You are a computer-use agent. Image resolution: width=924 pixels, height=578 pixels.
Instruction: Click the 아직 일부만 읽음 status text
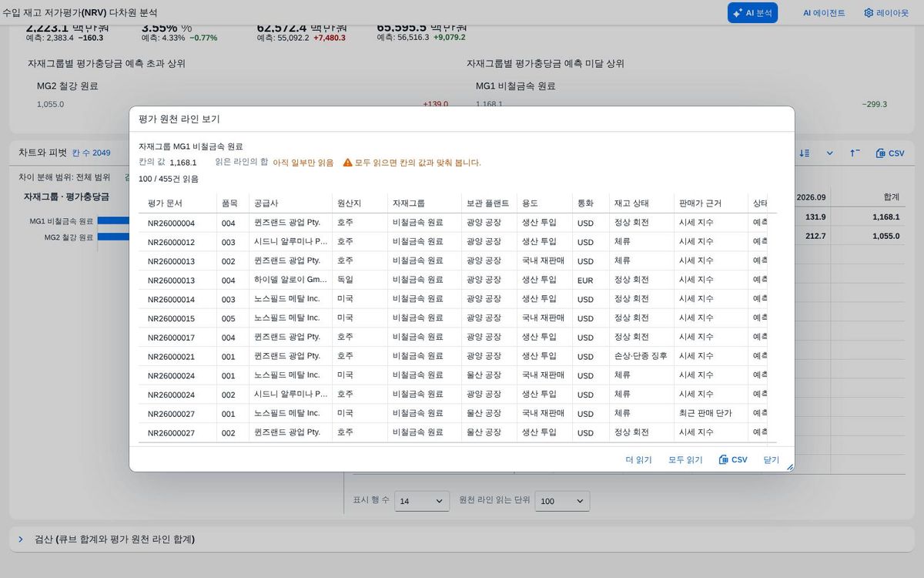(x=303, y=163)
